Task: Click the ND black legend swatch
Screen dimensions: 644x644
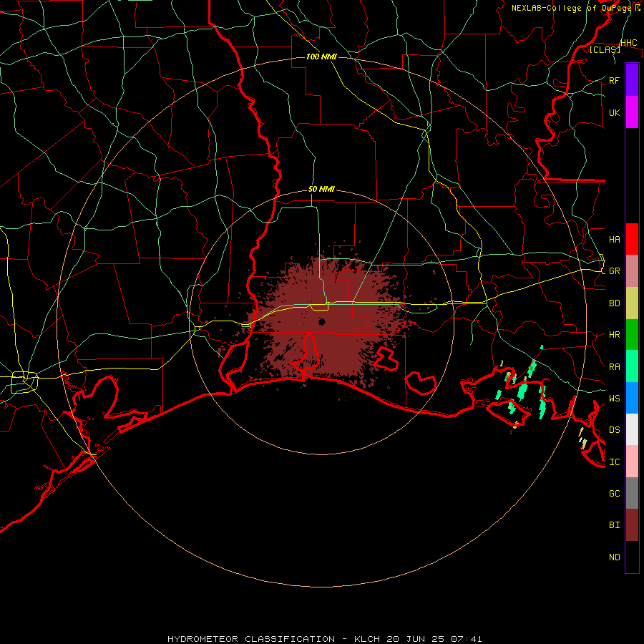Action: 632,557
